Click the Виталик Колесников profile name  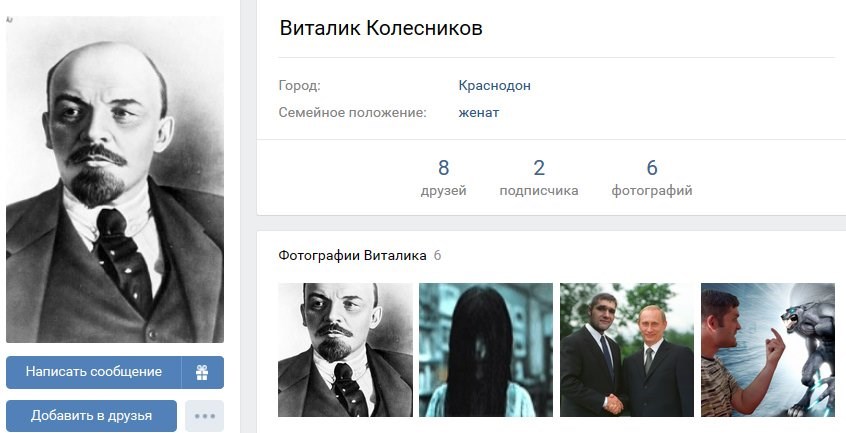381,28
